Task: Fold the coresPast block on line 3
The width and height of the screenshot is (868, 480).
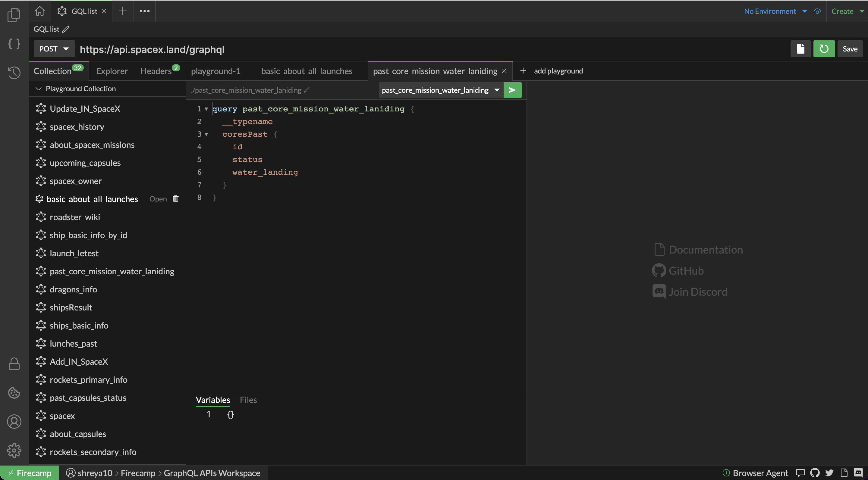Action: [x=206, y=134]
